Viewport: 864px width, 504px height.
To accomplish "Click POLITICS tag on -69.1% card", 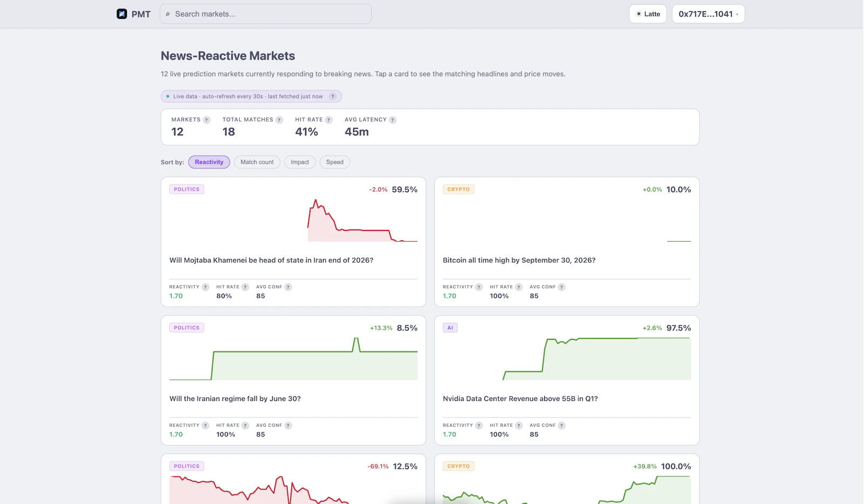I will click(187, 466).
